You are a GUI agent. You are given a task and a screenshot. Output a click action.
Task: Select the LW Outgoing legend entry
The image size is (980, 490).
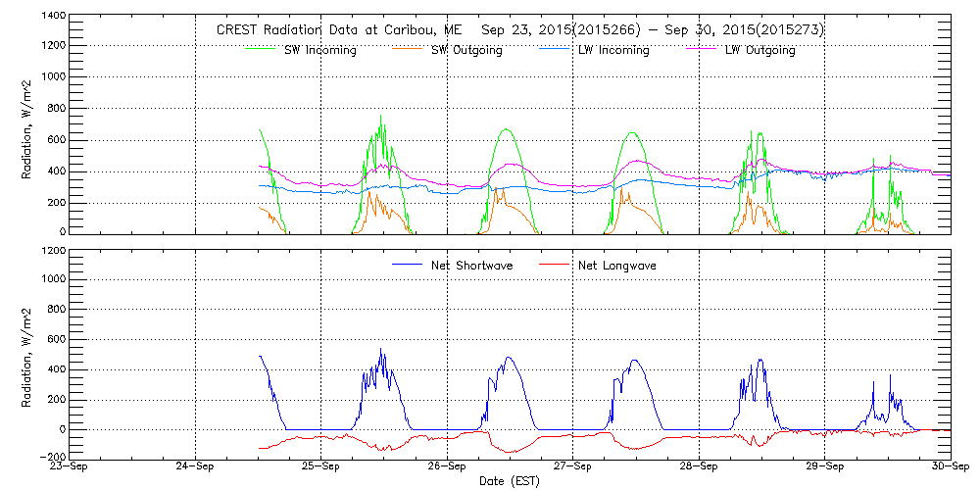pos(759,51)
